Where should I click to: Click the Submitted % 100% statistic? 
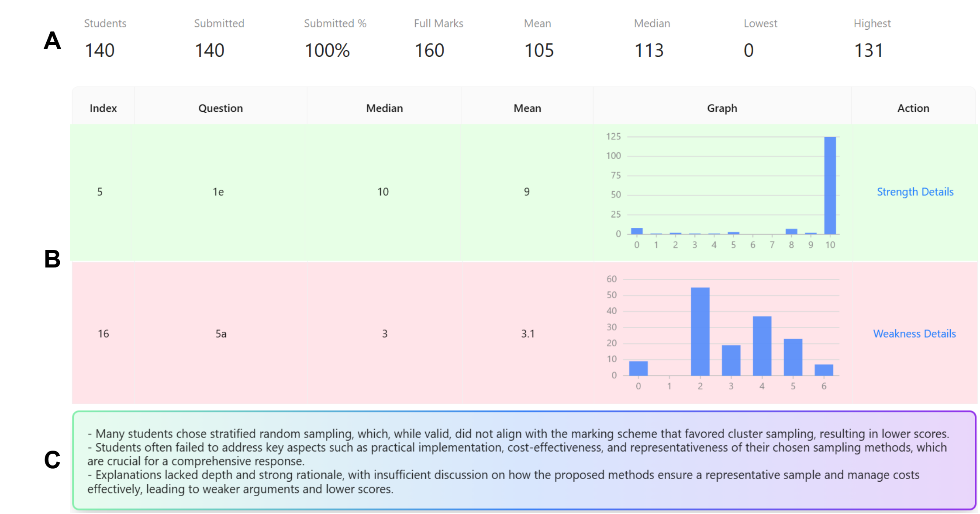click(327, 50)
